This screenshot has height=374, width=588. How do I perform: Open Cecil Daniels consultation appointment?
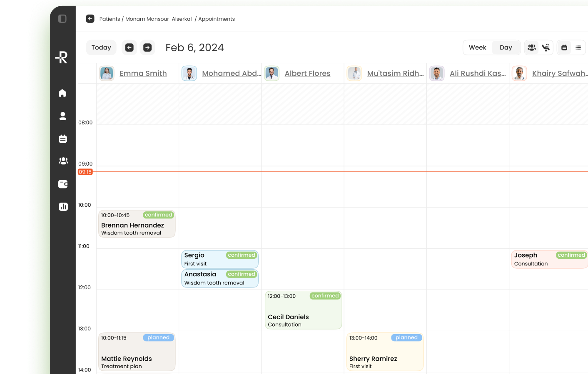coord(303,310)
